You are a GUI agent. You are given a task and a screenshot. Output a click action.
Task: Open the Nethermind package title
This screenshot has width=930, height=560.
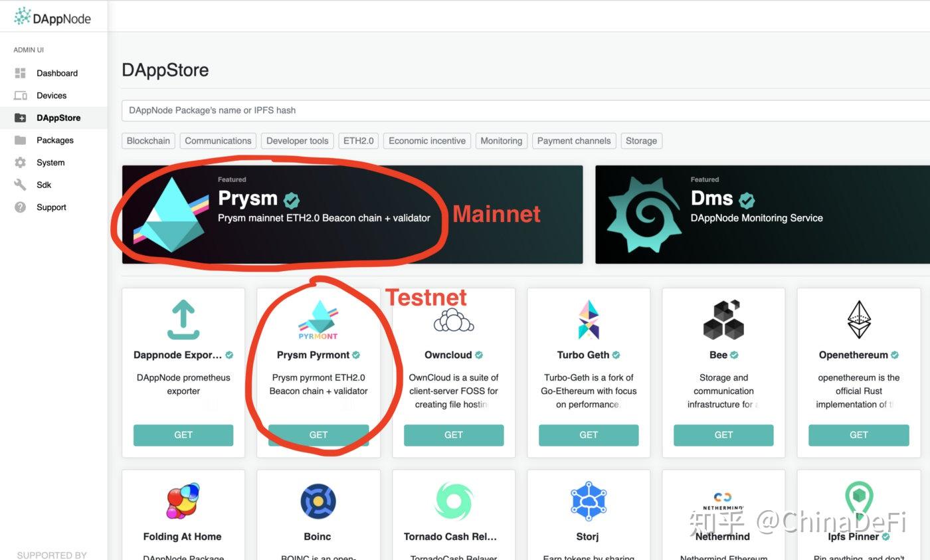(723, 537)
